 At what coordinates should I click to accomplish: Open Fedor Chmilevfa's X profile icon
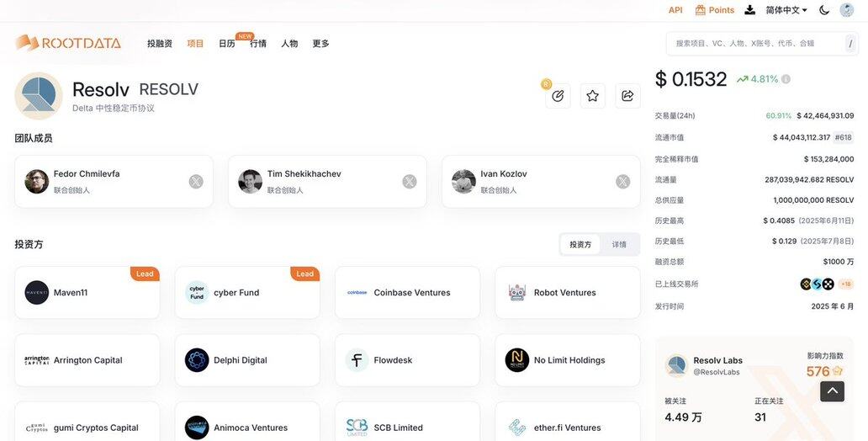pos(196,181)
